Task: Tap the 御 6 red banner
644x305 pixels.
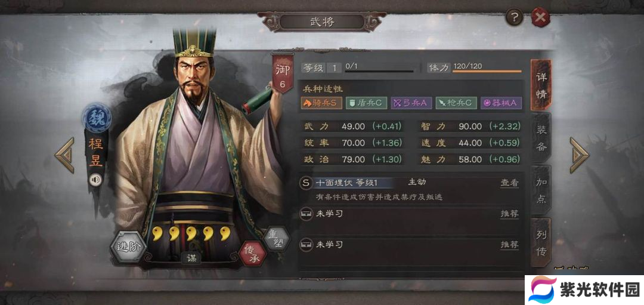Action: pos(283,73)
